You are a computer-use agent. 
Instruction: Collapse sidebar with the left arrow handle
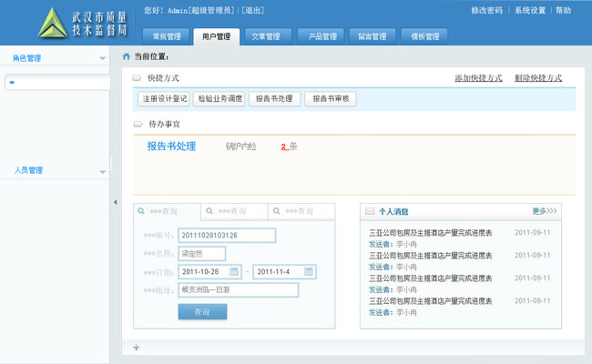point(115,202)
